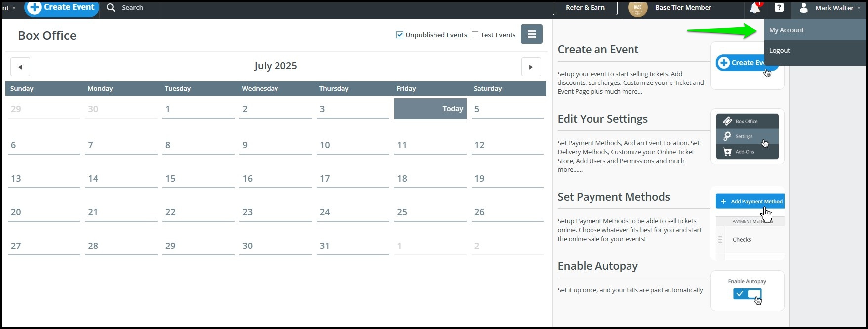Select July 18 on the calendar
This screenshot has width=868, height=329.
tap(430, 179)
